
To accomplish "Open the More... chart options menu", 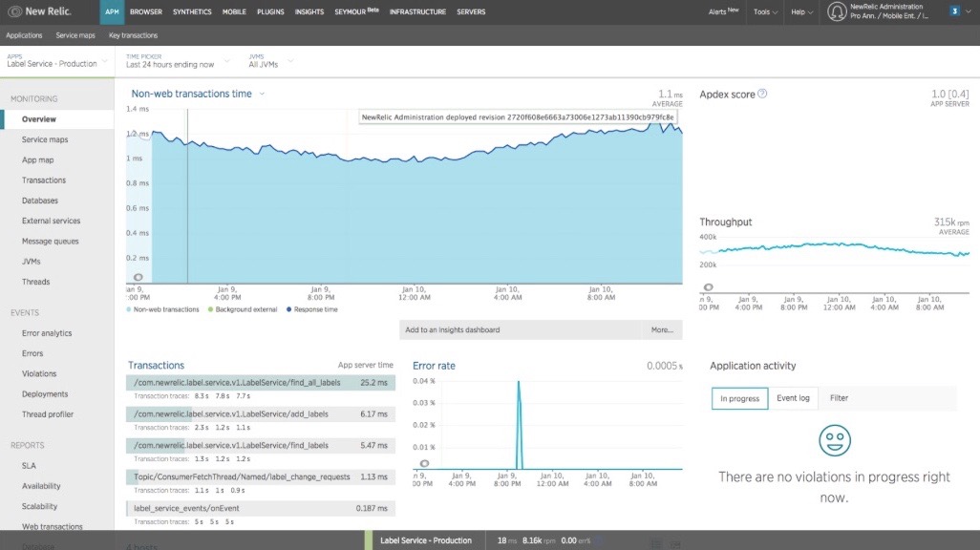I will pyautogui.click(x=662, y=330).
